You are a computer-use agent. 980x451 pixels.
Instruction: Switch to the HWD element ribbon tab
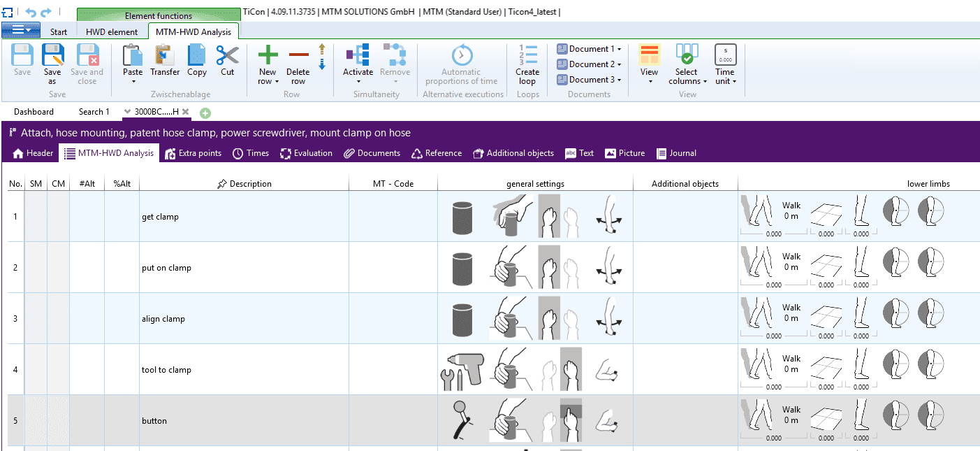112,31
